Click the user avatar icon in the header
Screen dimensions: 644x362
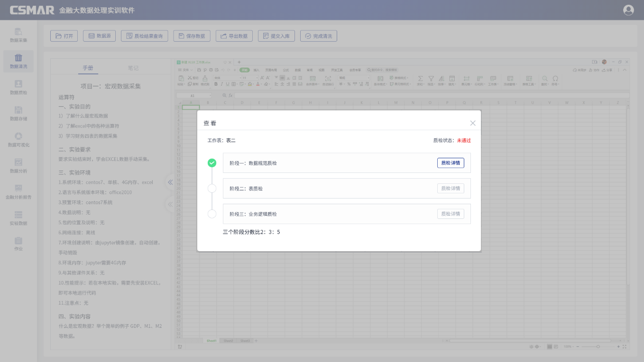coord(628,10)
